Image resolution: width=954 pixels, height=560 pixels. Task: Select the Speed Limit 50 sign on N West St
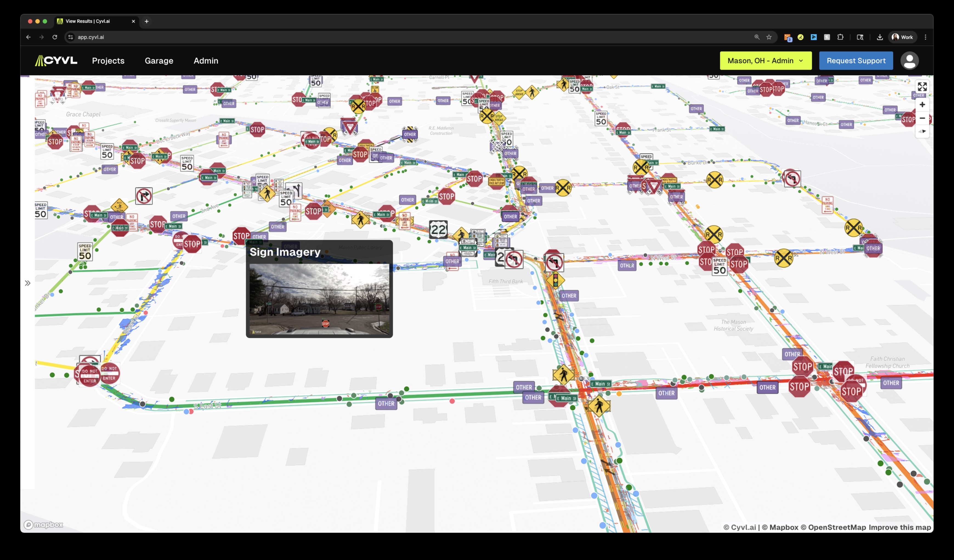(719, 266)
